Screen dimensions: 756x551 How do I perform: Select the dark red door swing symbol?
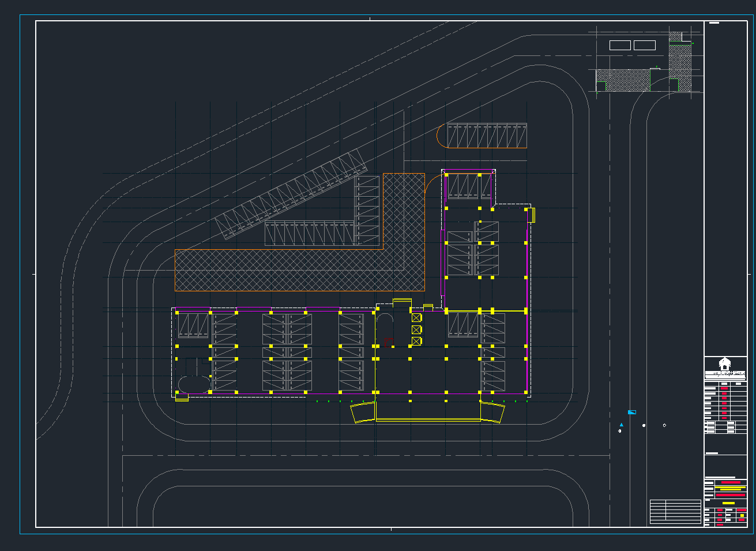(x=388, y=341)
